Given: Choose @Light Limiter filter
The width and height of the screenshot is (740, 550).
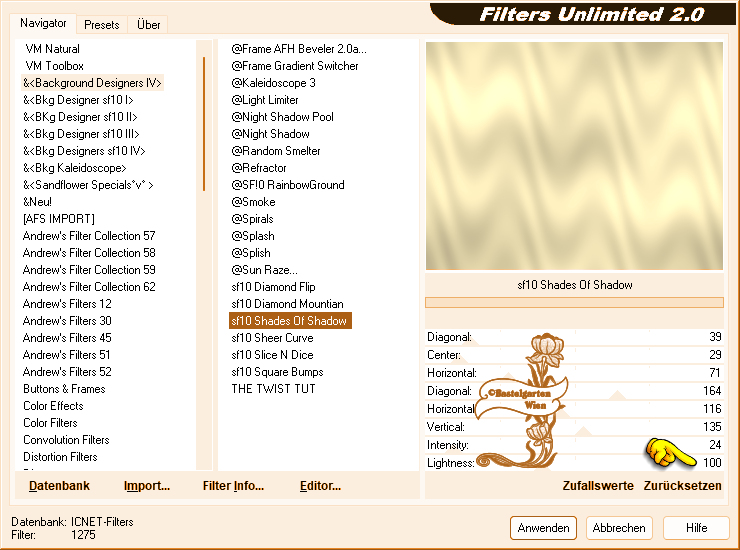Looking at the screenshot, I should (x=265, y=100).
